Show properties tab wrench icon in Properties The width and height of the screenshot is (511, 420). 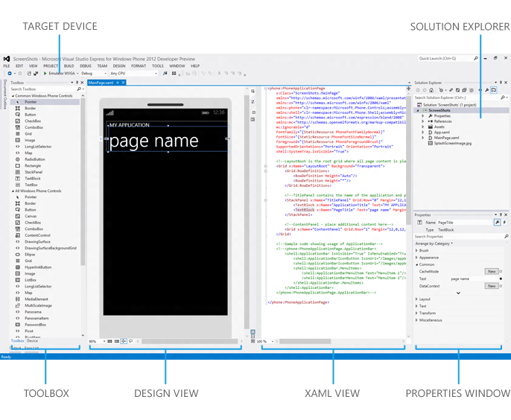(x=497, y=222)
